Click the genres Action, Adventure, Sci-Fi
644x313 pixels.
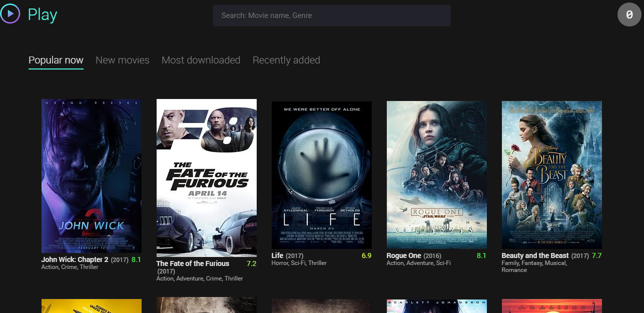pos(419,263)
